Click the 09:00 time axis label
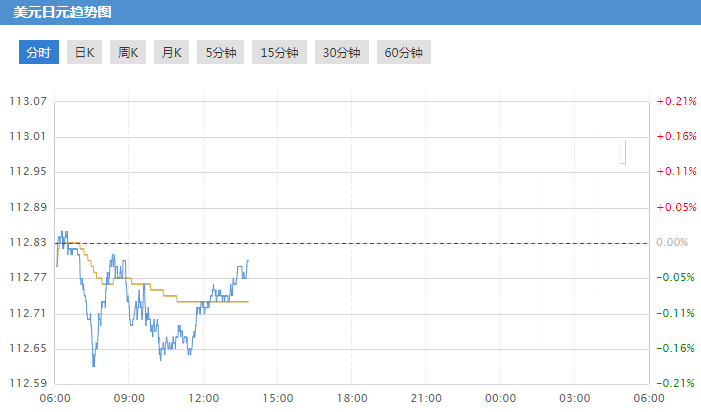Viewport: 701px width, 412px height. tap(129, 398)
